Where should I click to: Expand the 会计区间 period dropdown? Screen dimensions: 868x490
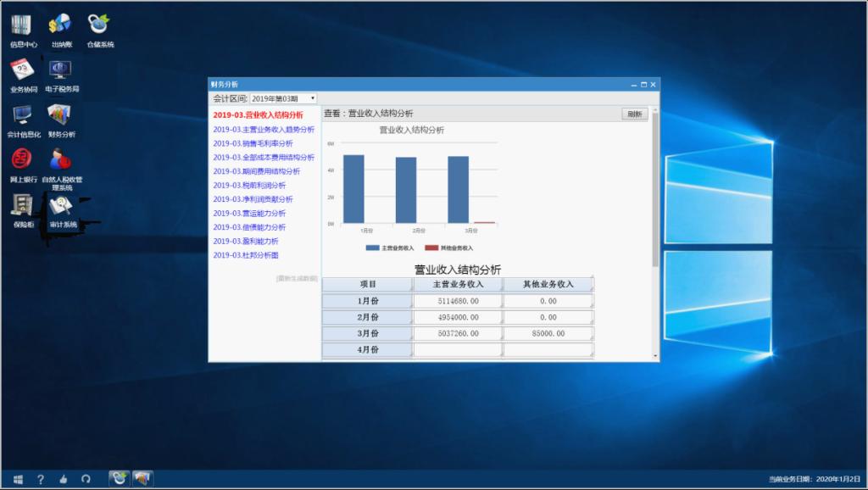click(283, 98)
